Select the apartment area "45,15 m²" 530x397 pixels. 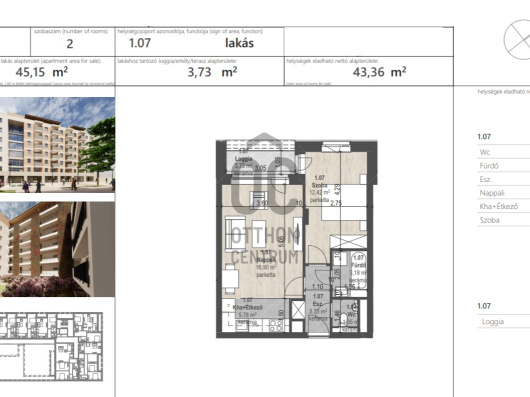coord(42,72)
